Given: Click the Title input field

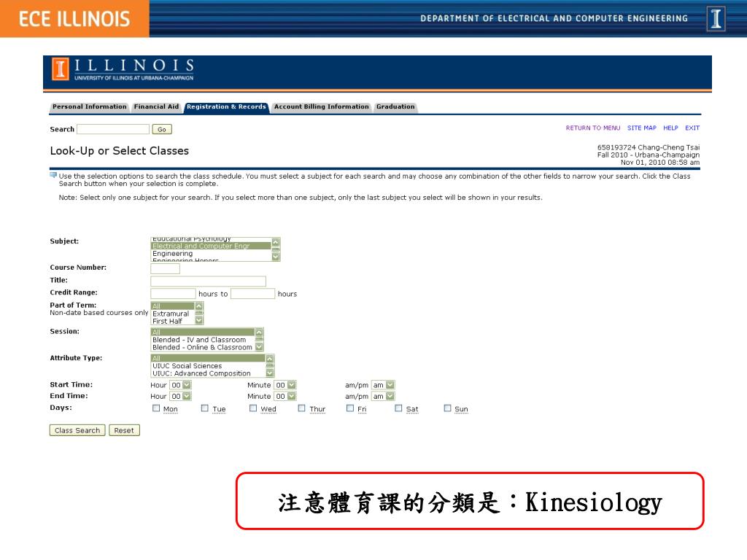Looking at the screenshot, I should coord(208,281).
